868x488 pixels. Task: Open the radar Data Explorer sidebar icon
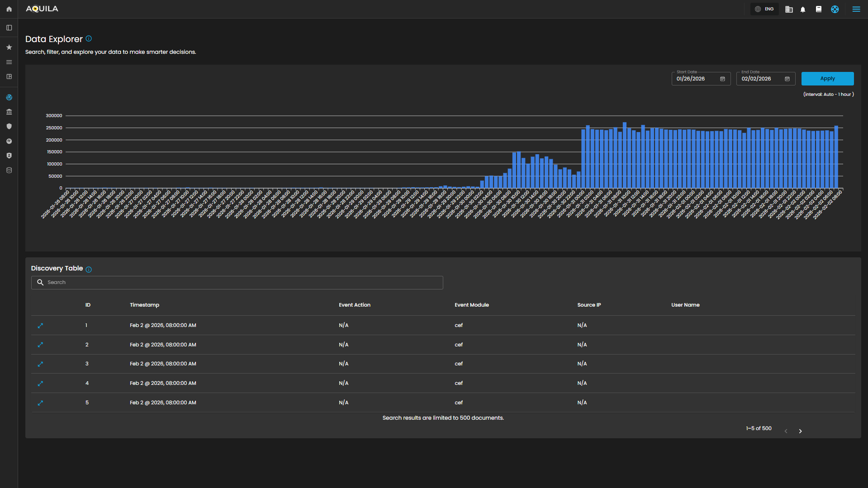[x=9, y=97]
